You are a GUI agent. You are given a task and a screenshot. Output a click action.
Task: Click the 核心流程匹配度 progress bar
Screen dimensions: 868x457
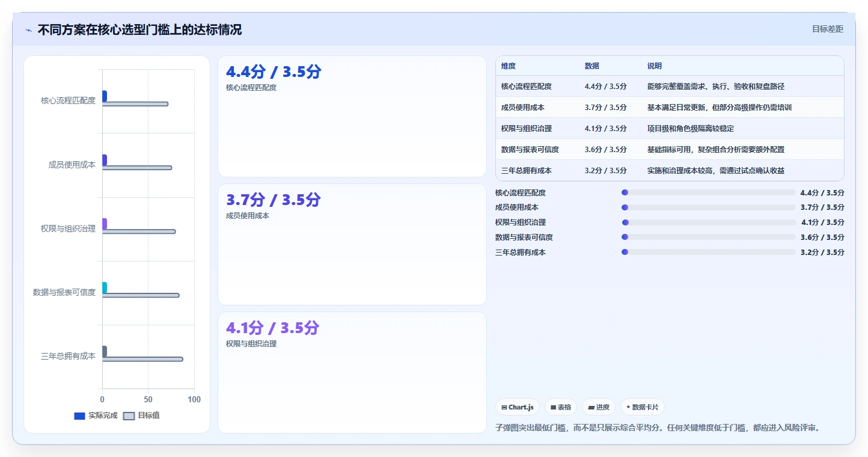coord(709,192)
